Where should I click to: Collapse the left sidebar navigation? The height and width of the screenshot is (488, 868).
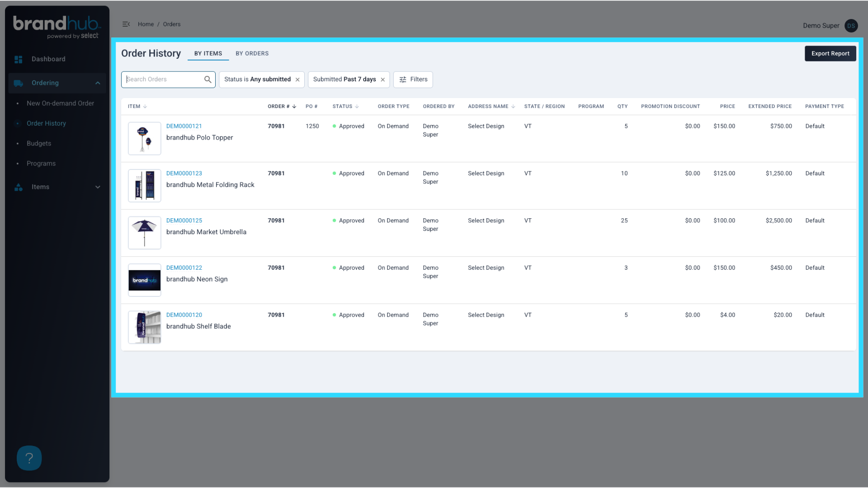click(126, 24)
